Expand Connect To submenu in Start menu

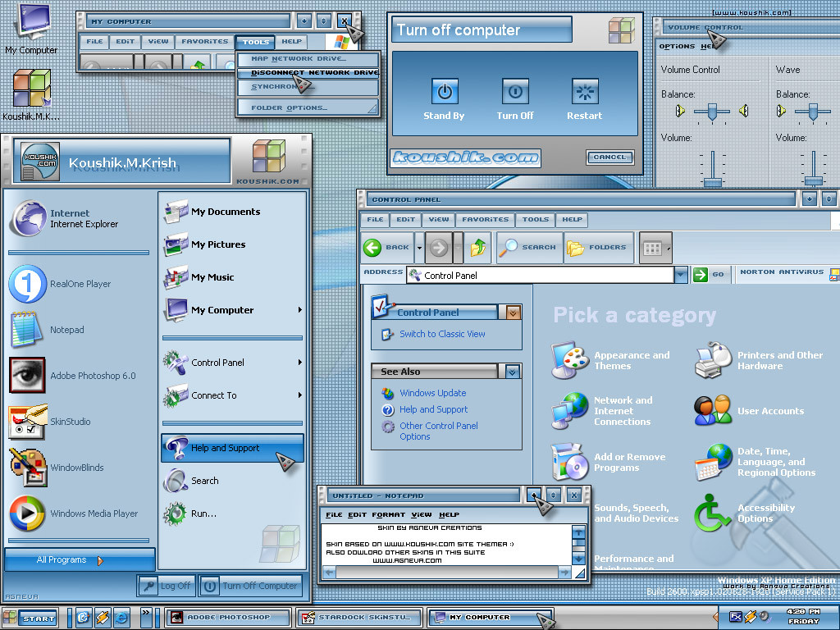tap(300, 395)
